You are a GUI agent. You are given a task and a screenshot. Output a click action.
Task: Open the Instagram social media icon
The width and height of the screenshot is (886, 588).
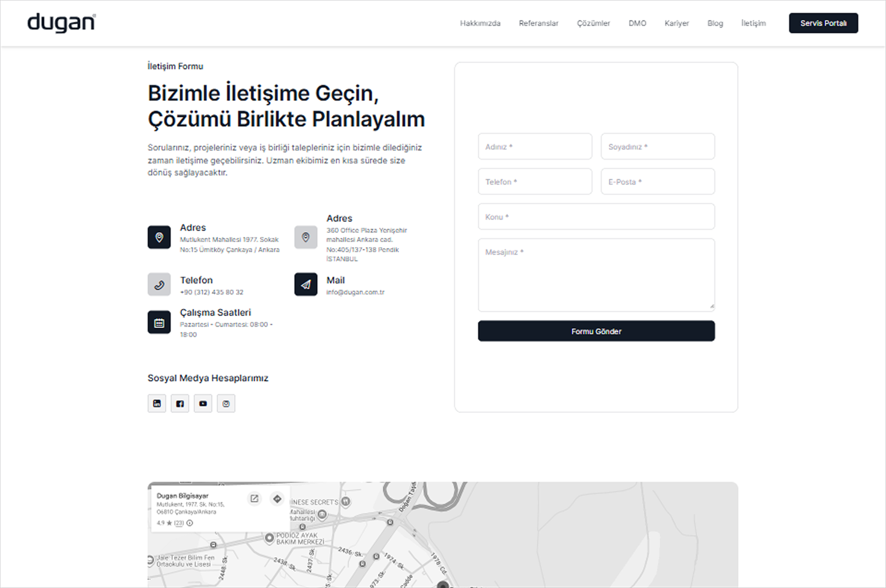click(226, 403)
